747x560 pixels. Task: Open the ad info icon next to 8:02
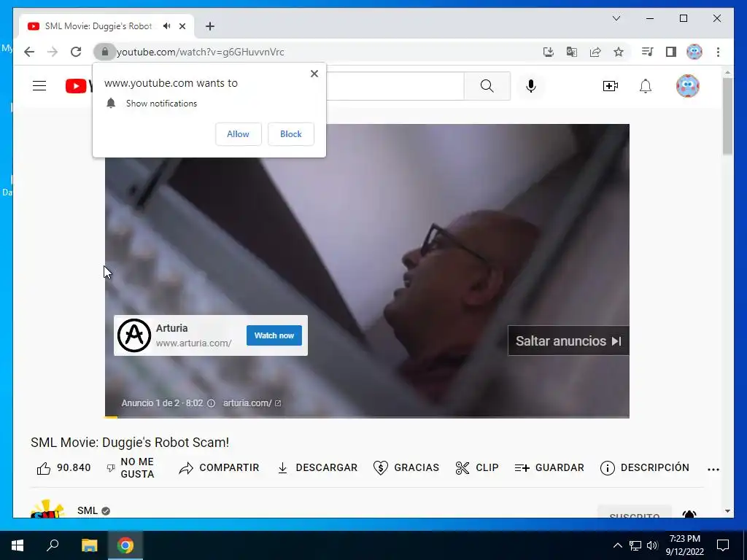click(x=211, y=403)
